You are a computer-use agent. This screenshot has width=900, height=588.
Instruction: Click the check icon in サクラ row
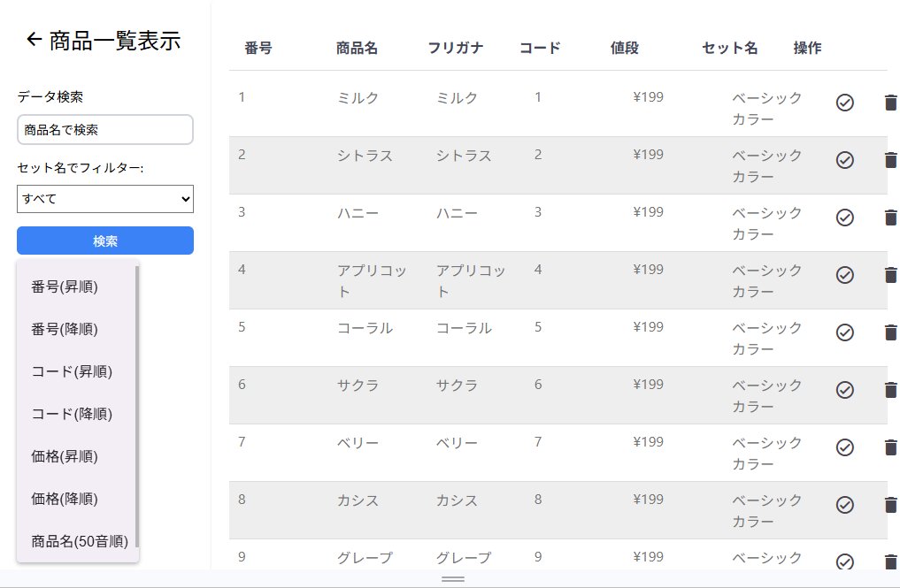(844, 390)
